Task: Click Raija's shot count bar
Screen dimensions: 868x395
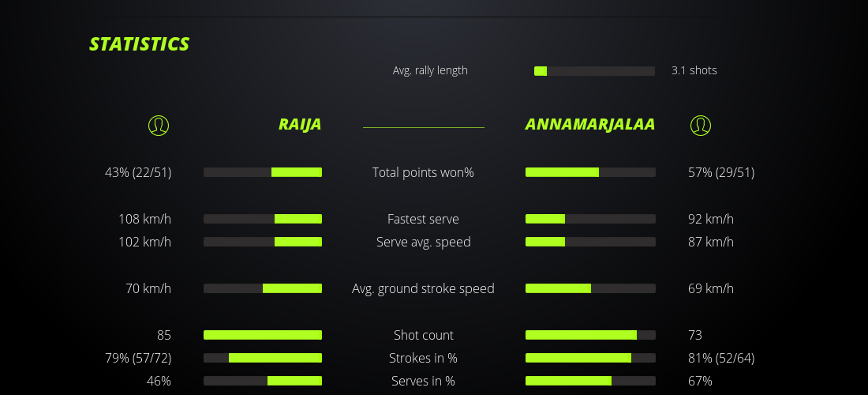Action: coord(263,335)
